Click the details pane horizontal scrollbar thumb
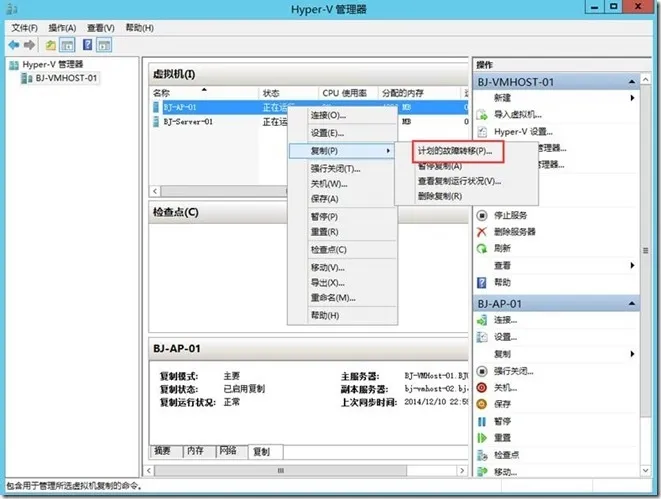661x499 pixels. [x=281, y=470]
